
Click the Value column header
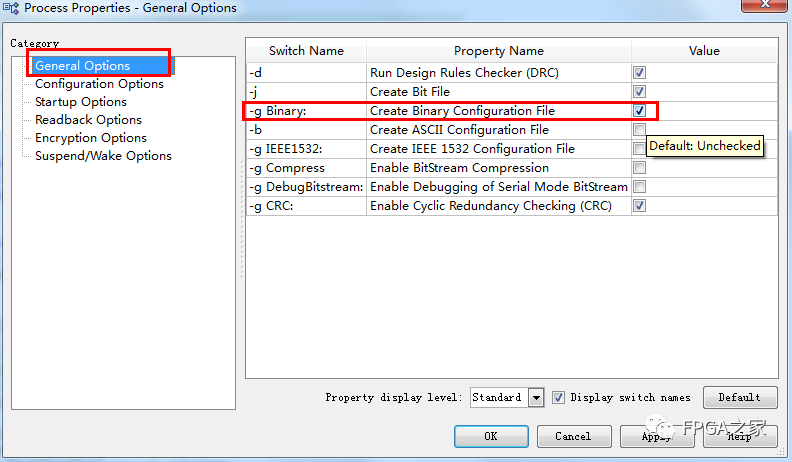pyautogui.click(x=704, y=51)
